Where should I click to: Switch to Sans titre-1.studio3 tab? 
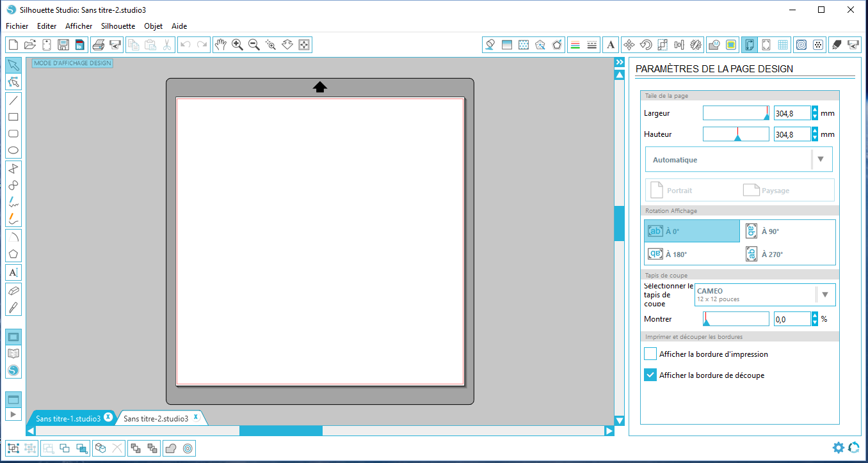68,418
